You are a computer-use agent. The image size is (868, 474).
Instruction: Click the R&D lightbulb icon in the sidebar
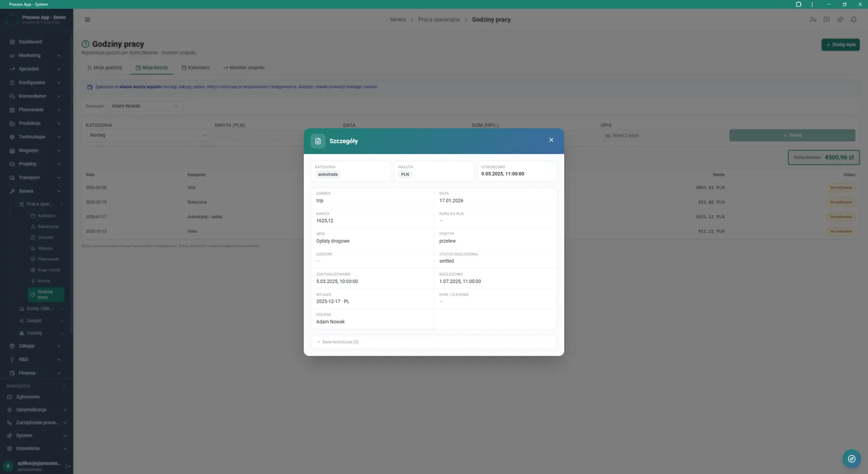tap(12, 359)
